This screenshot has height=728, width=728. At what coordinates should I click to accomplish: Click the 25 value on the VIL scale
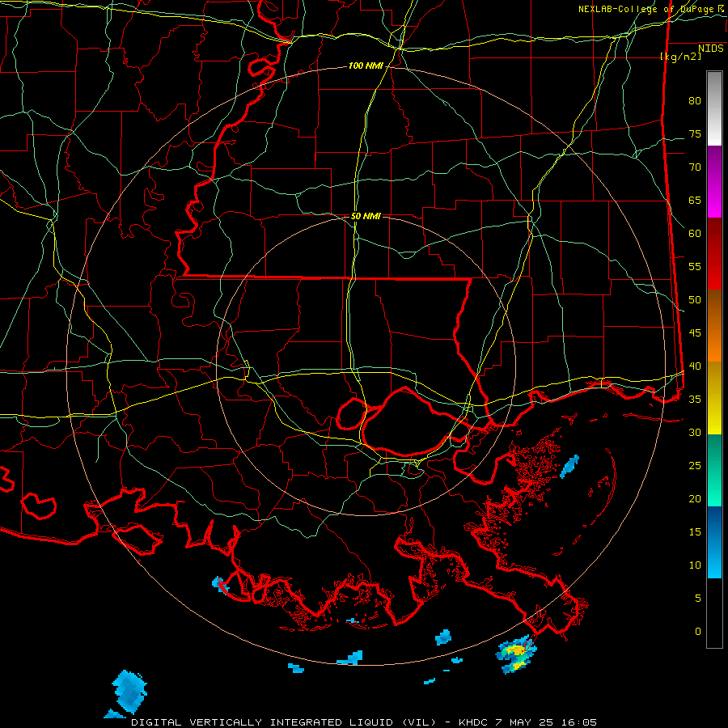point(695,466)
